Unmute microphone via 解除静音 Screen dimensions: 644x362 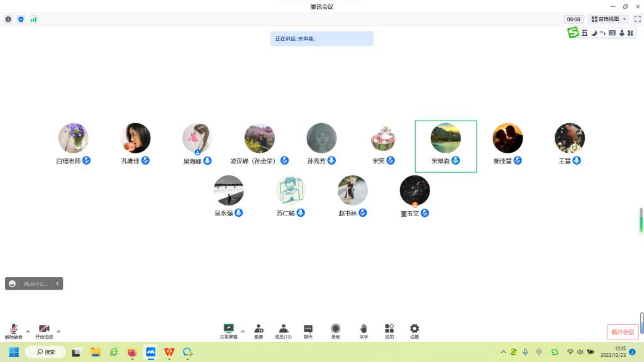(x=13, y=331)
